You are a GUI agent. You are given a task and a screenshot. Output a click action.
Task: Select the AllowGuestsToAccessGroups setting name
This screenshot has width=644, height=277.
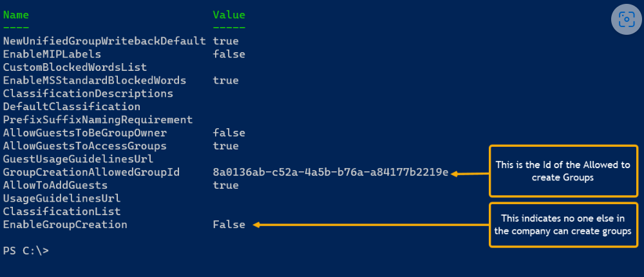[x=85, y=146]
